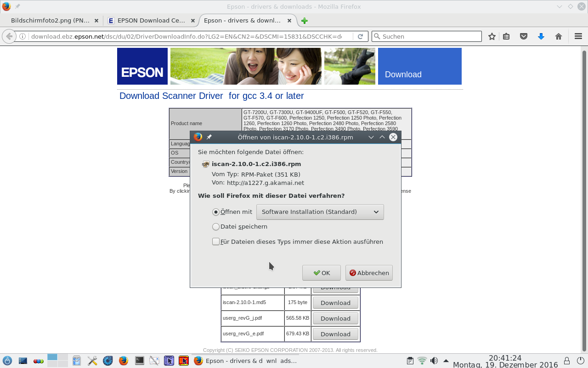Viewport: 588px width, 368px height.
Task: Switch to the Bildschirmfoto2.png tab
Action: 50,20
